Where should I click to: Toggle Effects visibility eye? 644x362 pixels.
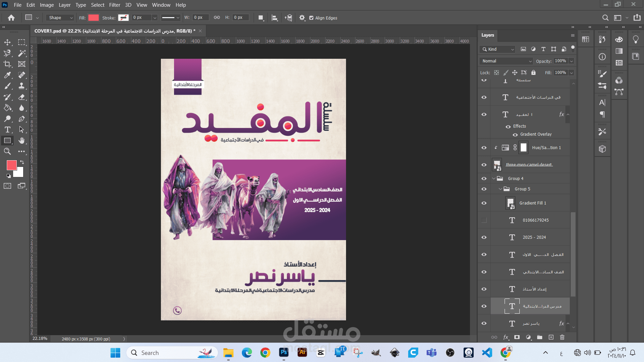pos(508,127)
